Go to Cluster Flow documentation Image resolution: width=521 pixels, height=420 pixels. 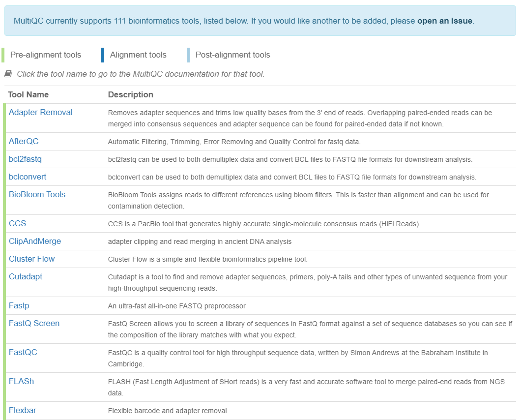coord(31,259)
